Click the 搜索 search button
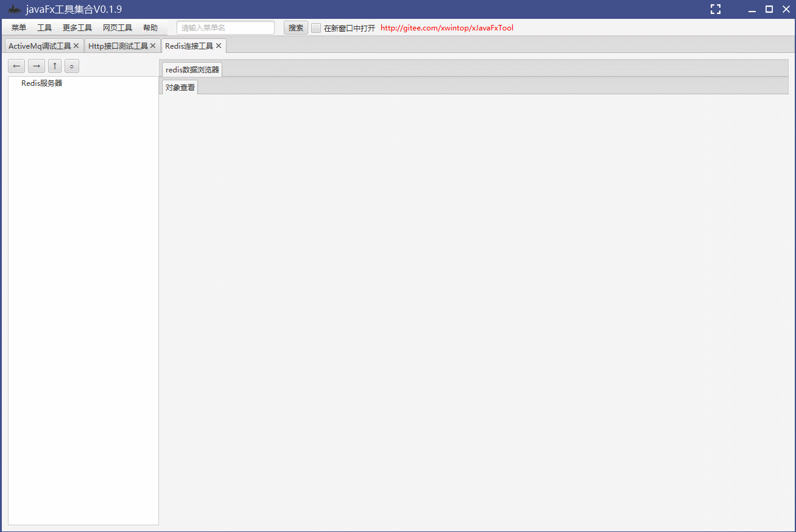The image size is (796, 532). (x=295, y=27)
